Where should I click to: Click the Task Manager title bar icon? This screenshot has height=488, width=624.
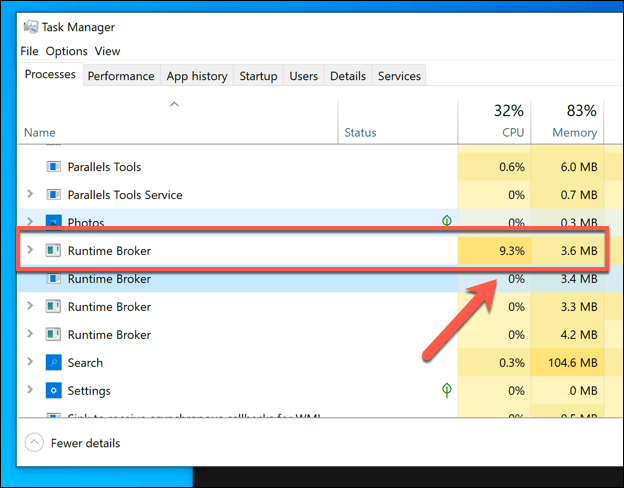click(30, 27)
